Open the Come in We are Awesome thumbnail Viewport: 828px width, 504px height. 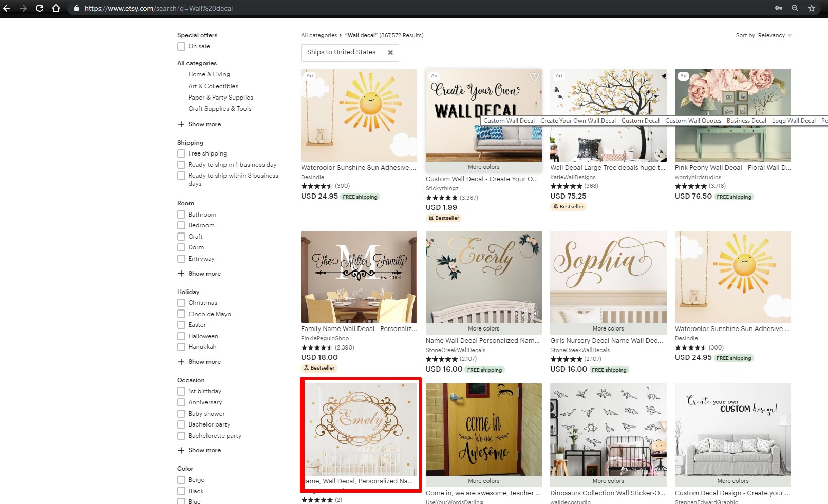484,430
